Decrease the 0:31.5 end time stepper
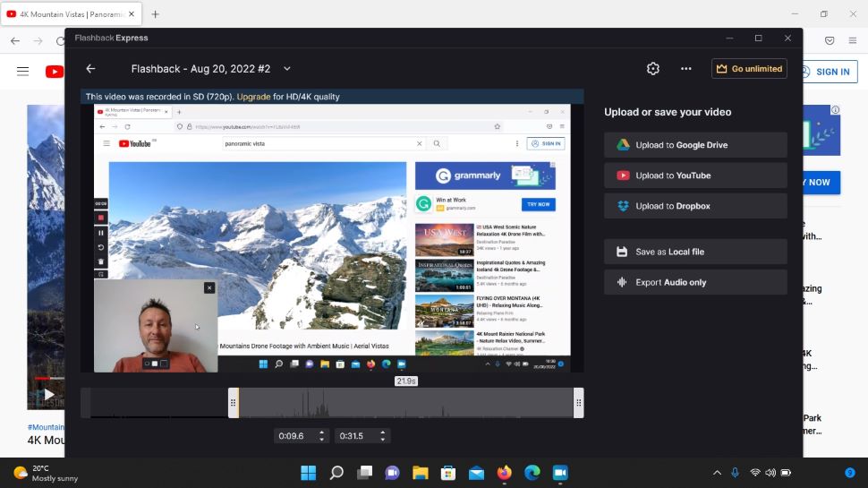 (382, 440)
